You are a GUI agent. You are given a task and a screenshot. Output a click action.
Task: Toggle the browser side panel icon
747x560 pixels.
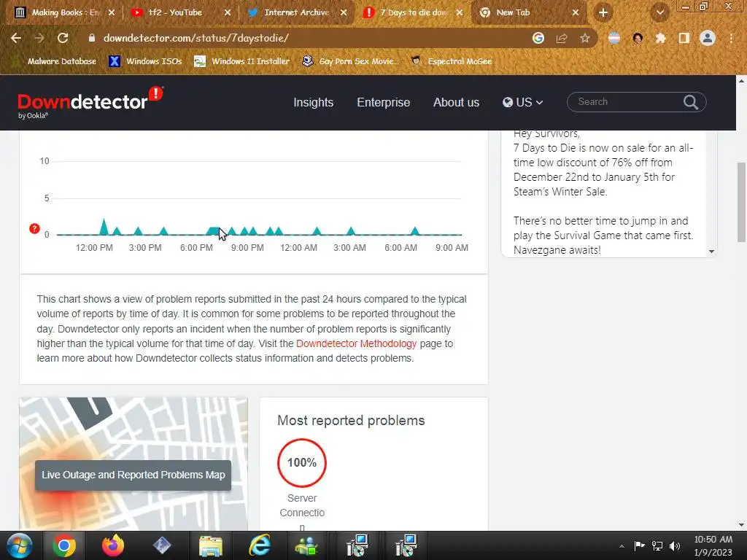click(x=684, y=38)
